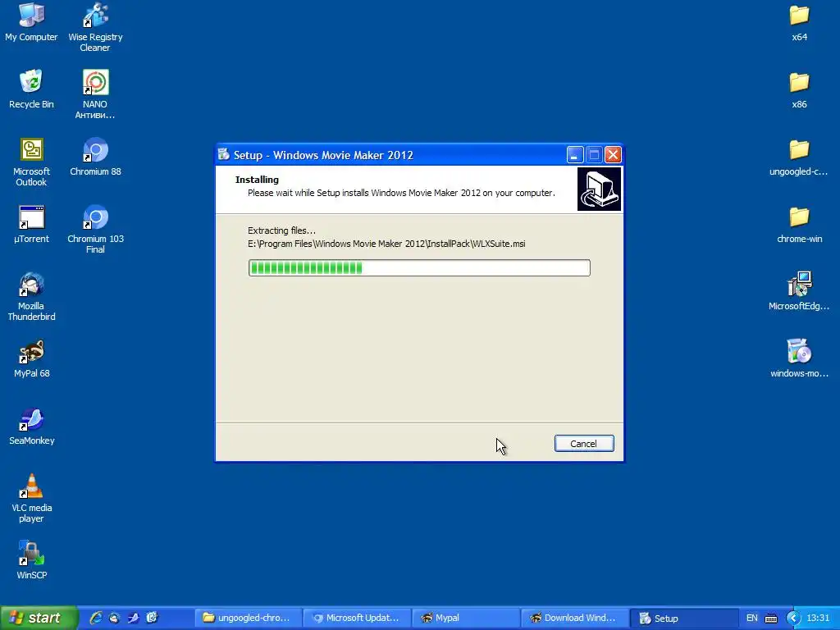840x630 pixels.
Task: Click the EN language indicator
Action: [x=751, y=618]
